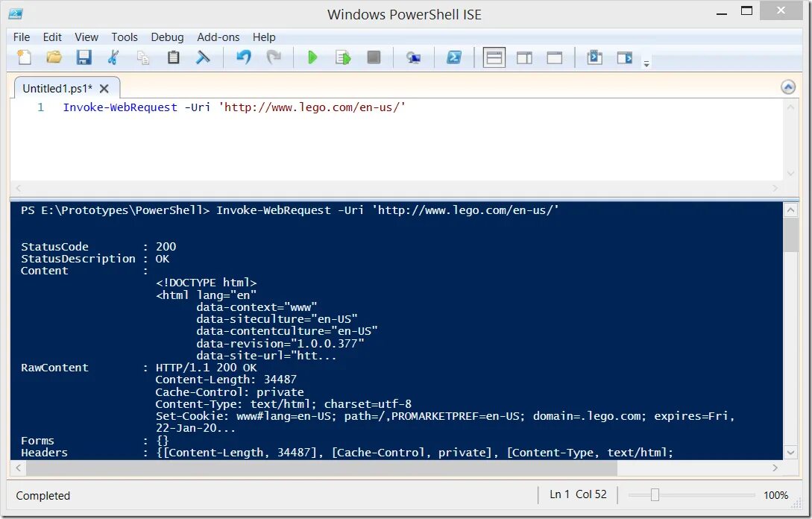Click the Set-Cookie line in output
This screenshot has height=519, width=812.
pyautogui.click(x=445, y=416)
